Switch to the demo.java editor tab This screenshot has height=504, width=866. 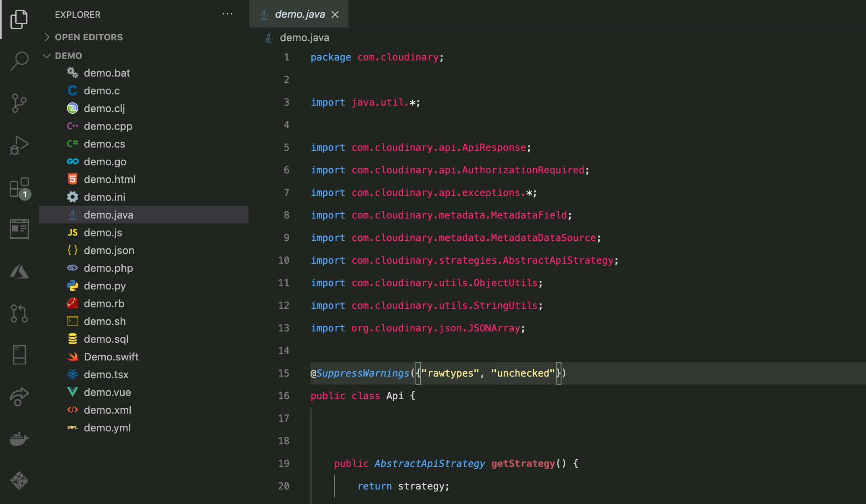click(x=299, y=14)
